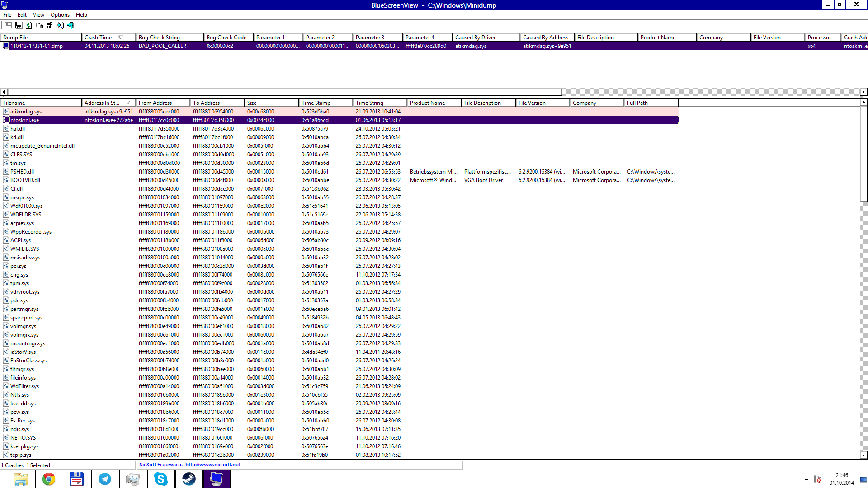Click the Exit door toolbar icon

pyautogui.click(x=71, y=26)
